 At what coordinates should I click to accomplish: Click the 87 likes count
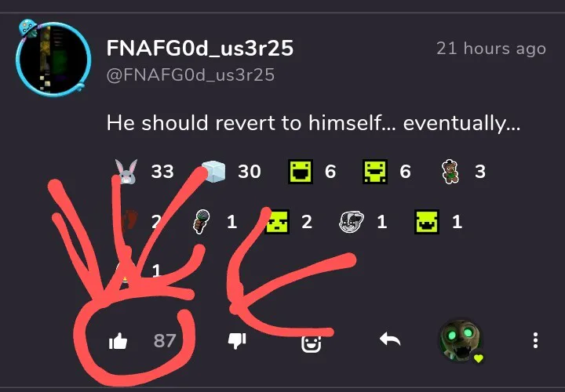165,340
